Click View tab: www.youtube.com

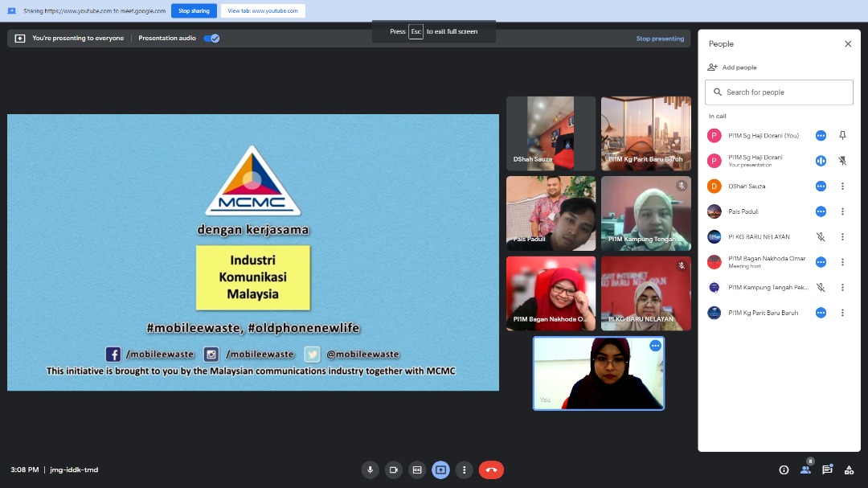tap(262, 11)
